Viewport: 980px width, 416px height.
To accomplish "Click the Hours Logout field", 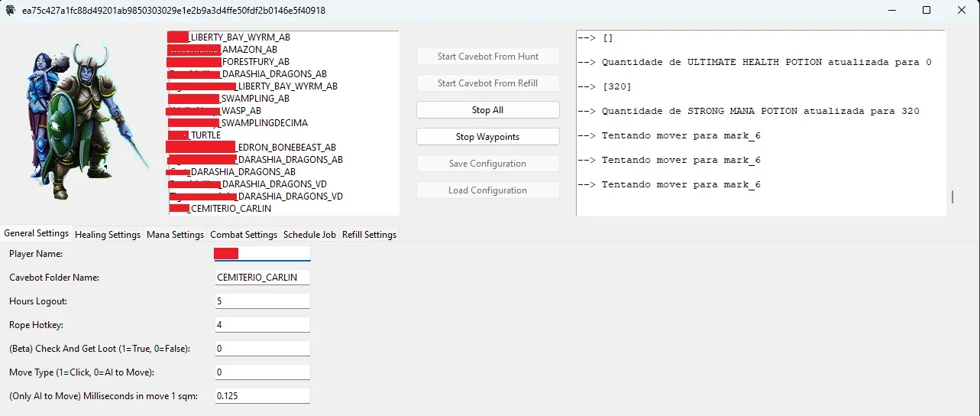I will pos(263,301).
